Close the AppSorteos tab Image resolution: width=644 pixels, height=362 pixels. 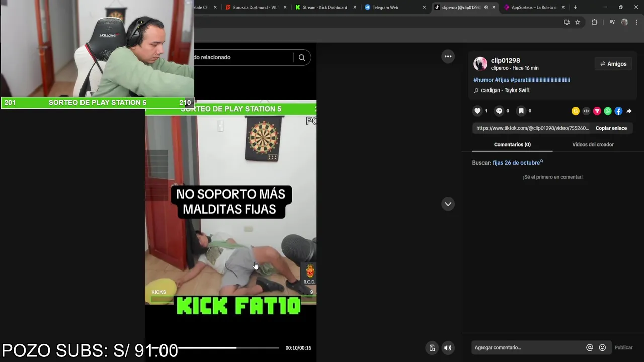point(563,7)
